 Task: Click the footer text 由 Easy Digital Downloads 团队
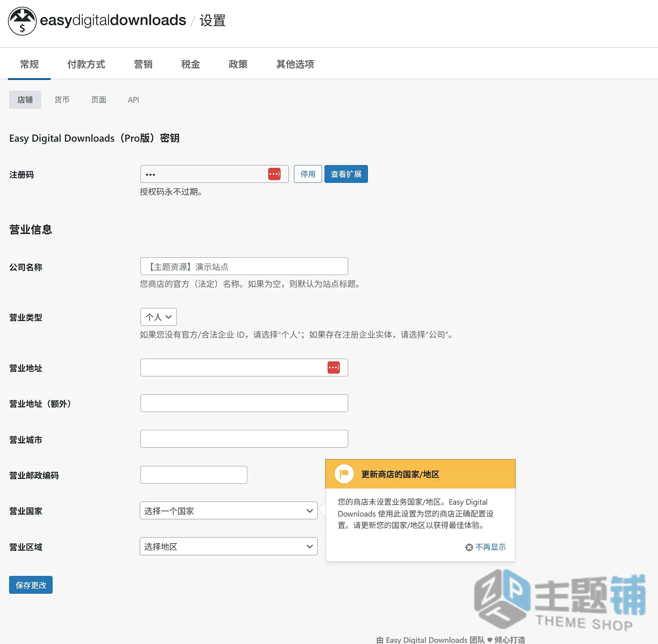click(430, 639)
